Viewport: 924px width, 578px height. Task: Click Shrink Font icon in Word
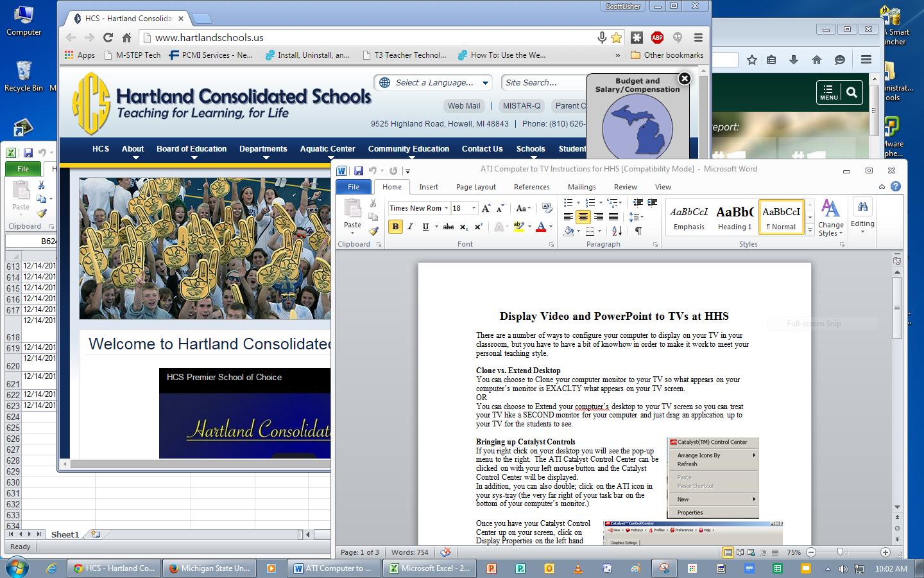click(500, 208)
